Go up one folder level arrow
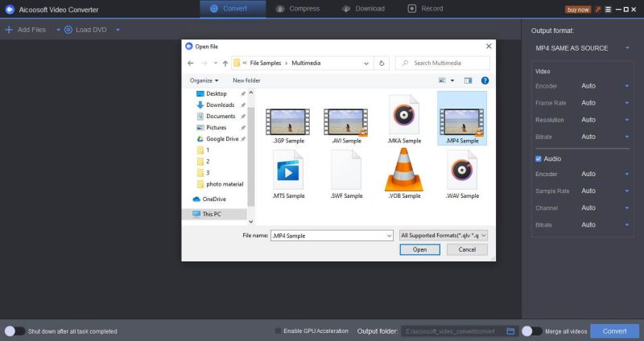This screenshot has height=341, width=644. (x=225, y=63)
